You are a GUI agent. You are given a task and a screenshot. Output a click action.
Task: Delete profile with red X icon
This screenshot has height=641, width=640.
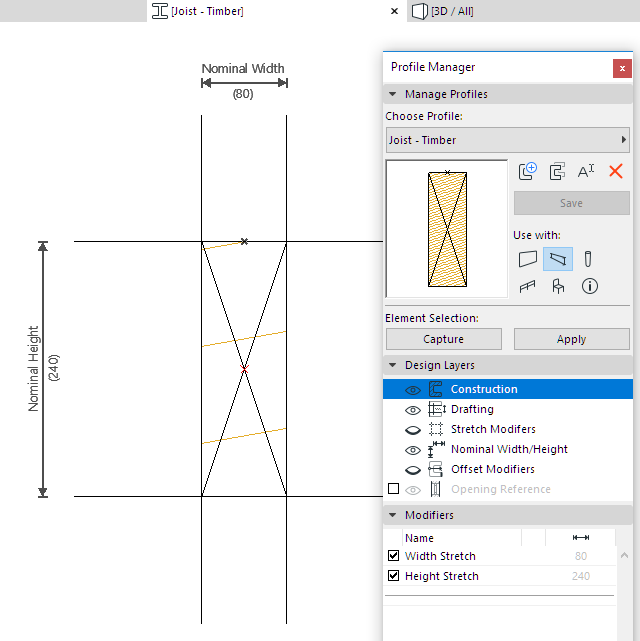coord(616,171)
